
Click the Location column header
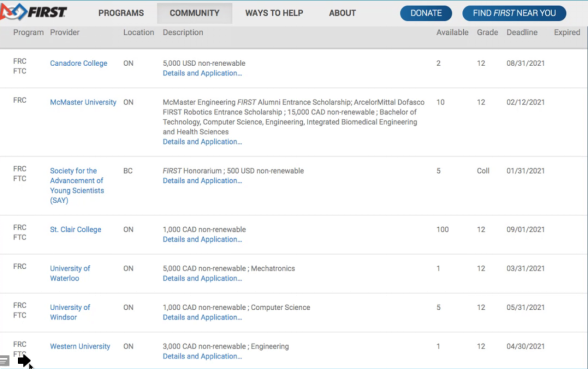point(139,32)
